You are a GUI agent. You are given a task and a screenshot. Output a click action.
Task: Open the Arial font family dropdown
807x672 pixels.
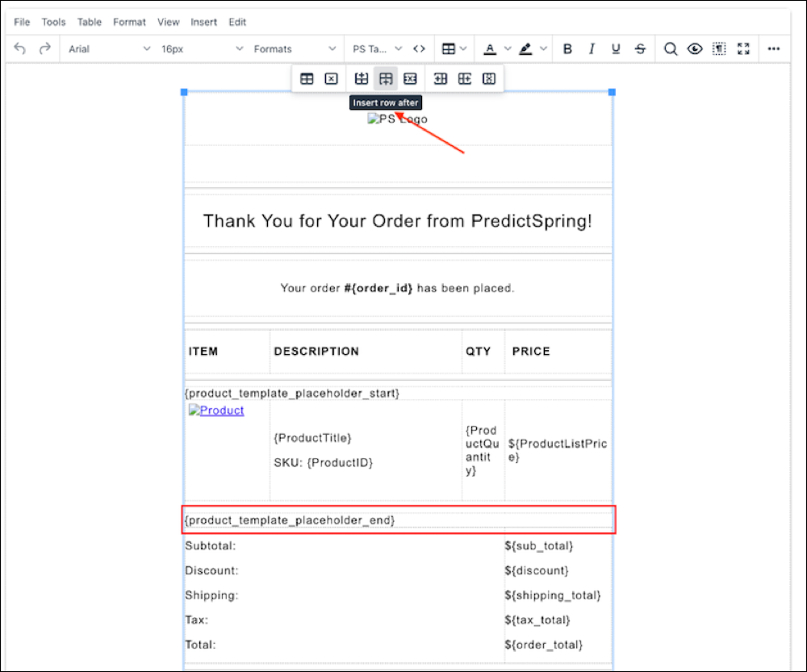(x=109, y=49)
